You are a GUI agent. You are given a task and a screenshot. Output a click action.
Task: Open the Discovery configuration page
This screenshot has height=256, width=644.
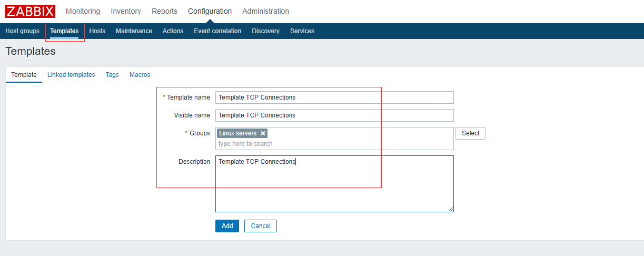pyautogui.click(x=265, y=31)
